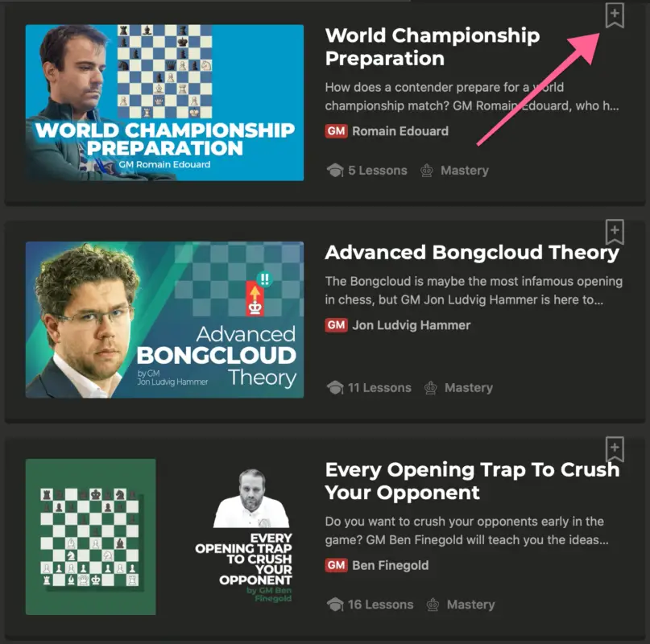Visit author Jon Ludvig Hammer's profile
Screen dimensions: 650x644
point(412,325)
